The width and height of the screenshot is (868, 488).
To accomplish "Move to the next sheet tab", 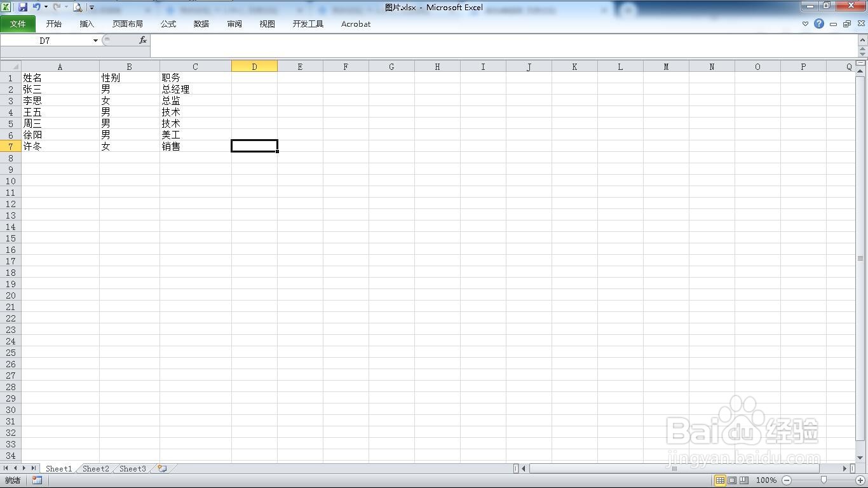I will pos(25,468).
